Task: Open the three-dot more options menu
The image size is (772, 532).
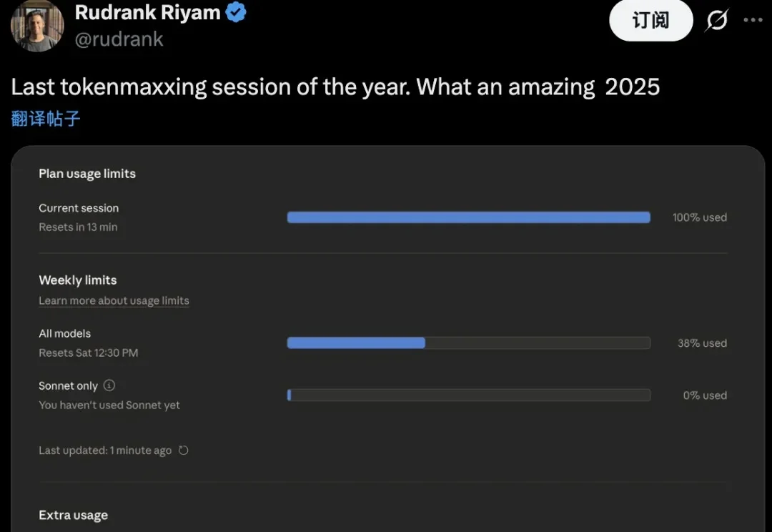Action: pyautogui.click(x=753, y=20)
